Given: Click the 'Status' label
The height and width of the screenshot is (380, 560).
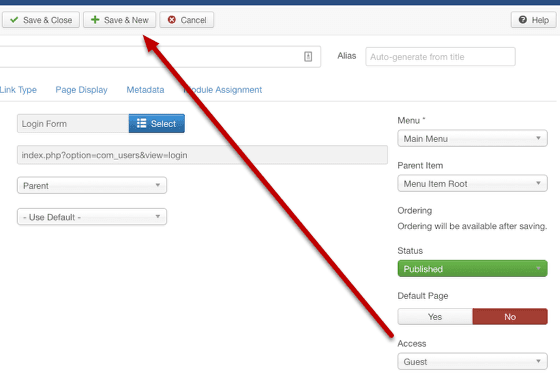Looking at the screenshot, I should click(410, 251).
